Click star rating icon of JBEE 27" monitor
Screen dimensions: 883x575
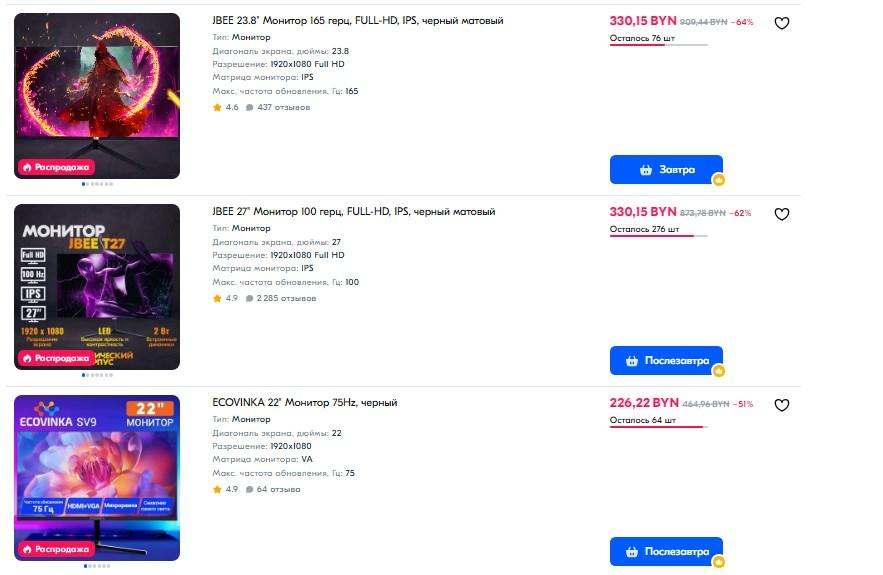[x=217, y=298]
